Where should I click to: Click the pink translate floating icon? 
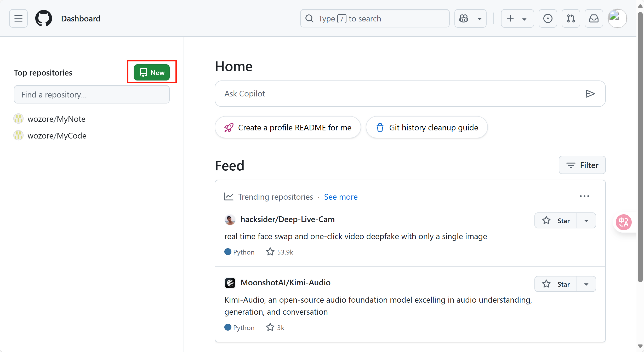(624, 222)
